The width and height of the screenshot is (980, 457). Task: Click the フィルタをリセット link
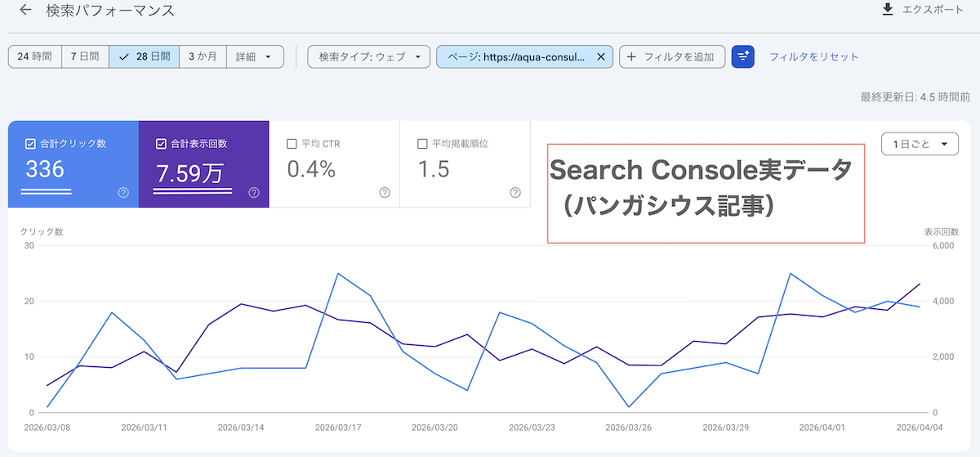pos(814,56)
